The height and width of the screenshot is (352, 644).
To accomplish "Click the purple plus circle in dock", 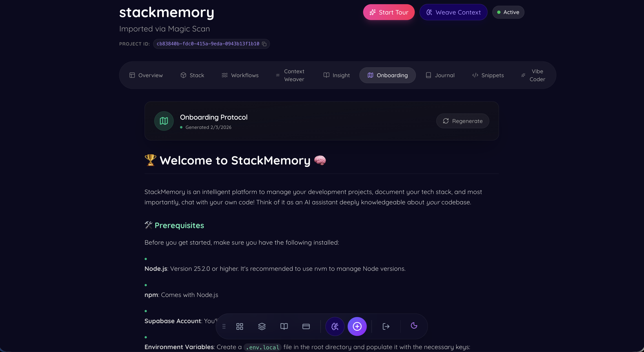I will [x=357, y=326].
